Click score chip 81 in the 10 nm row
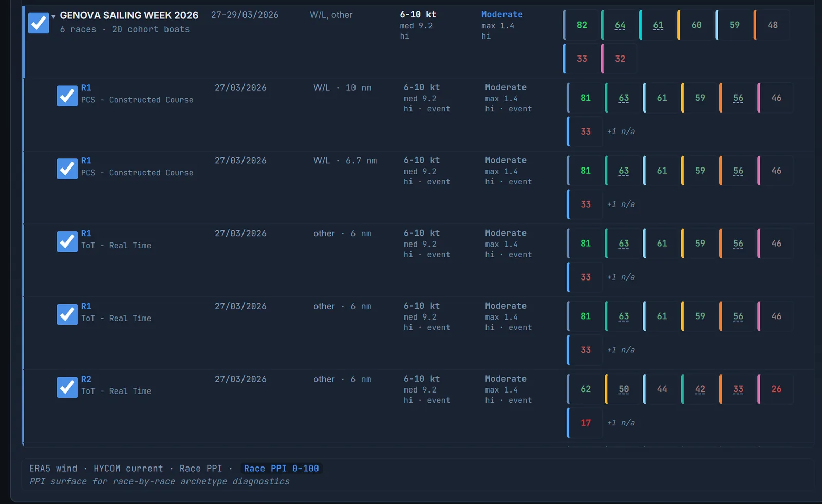This screenshot has height=504, width=822. tap(585, 98)
